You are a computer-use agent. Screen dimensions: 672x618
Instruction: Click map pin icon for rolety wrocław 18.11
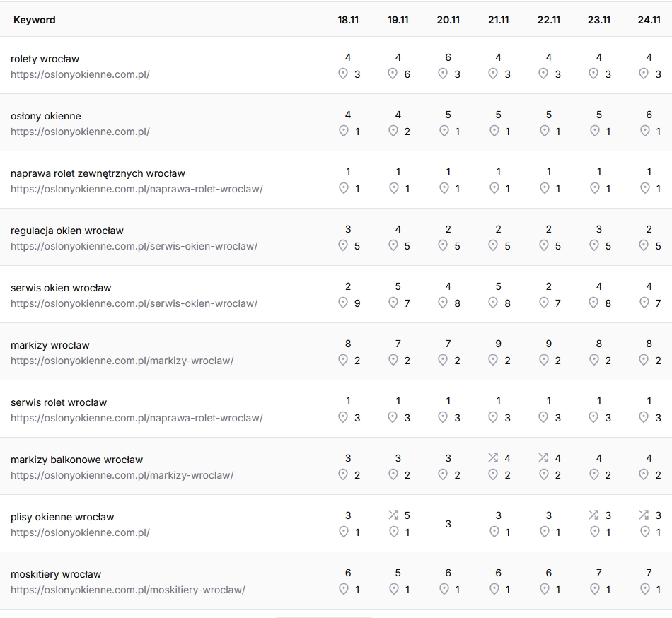343,74
